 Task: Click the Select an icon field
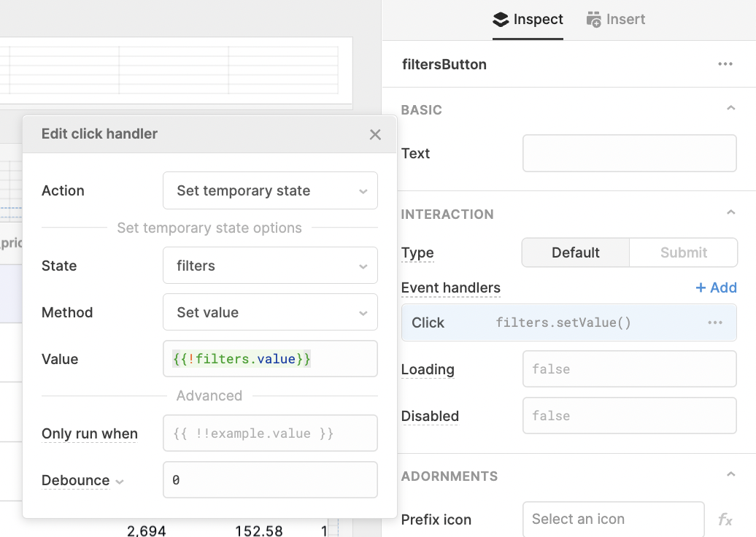click(x=613, y=519)
